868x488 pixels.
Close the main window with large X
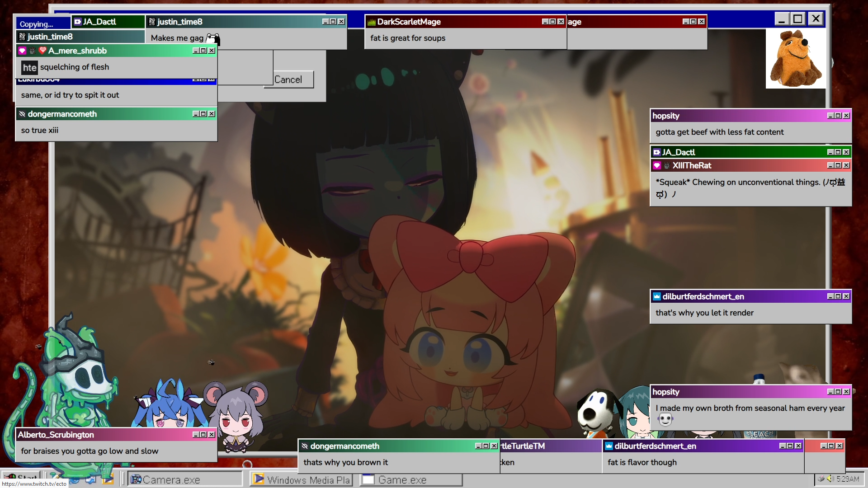point(816,19)
